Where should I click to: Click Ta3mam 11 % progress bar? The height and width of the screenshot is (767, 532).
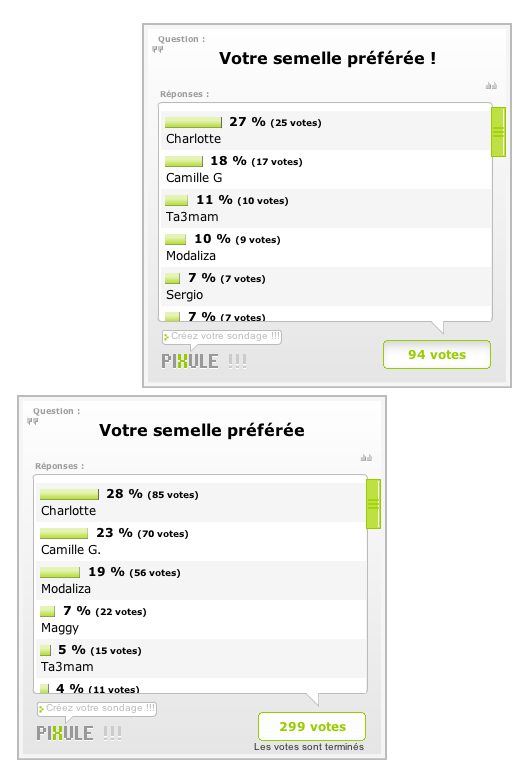pyautogui.click(x=177, y=200)
